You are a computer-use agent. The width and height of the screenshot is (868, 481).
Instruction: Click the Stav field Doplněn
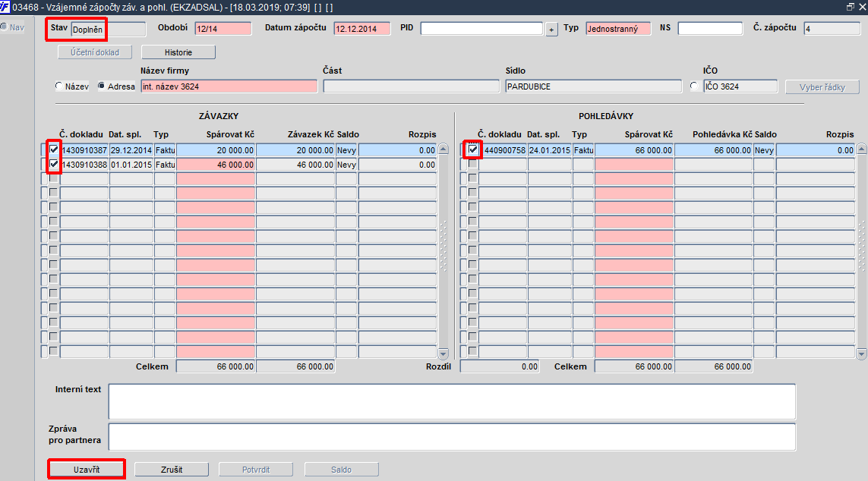coord(108,30)
